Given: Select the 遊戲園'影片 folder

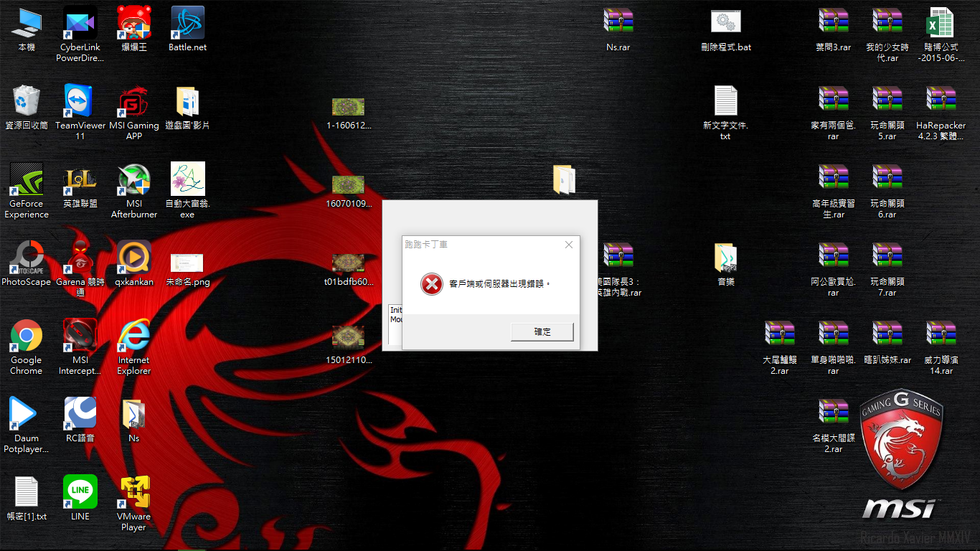Looking at the screenshot, I should (187, 108).
